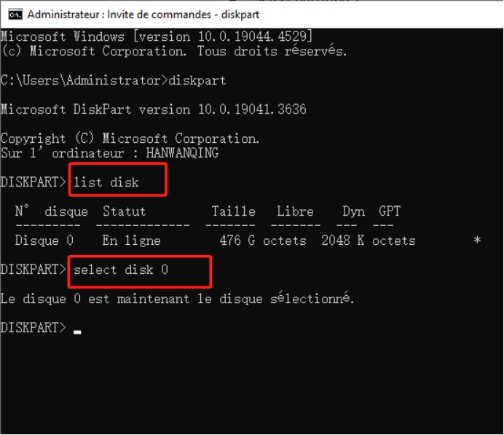Viewport: 504px width, 435px height.
Task: Click the blinking cursor at the last DISKPART prompt
Action: click(x=77, y=330)
